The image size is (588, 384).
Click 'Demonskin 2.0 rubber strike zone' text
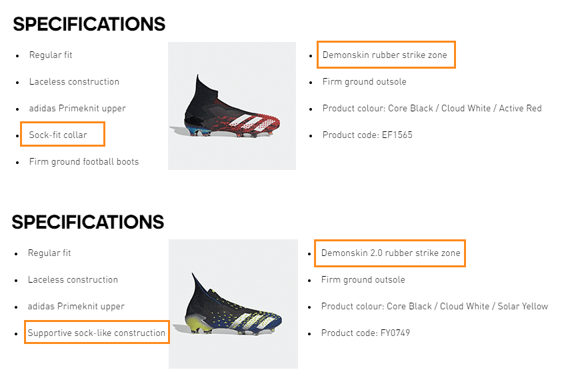(391, 253)
